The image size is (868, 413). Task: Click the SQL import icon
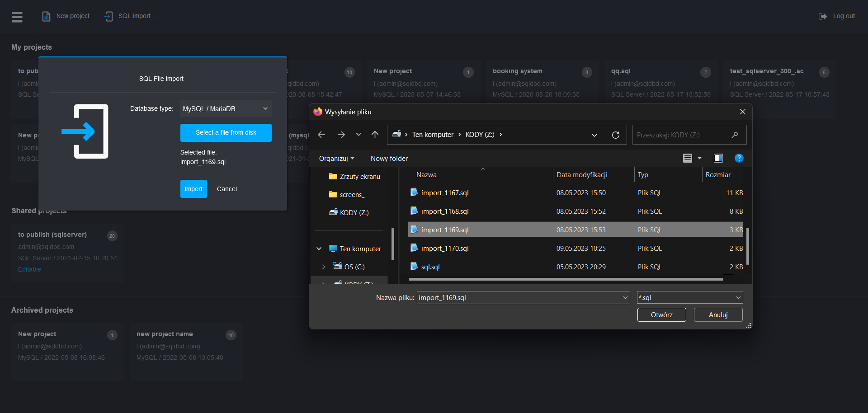(x=108, y=16)
